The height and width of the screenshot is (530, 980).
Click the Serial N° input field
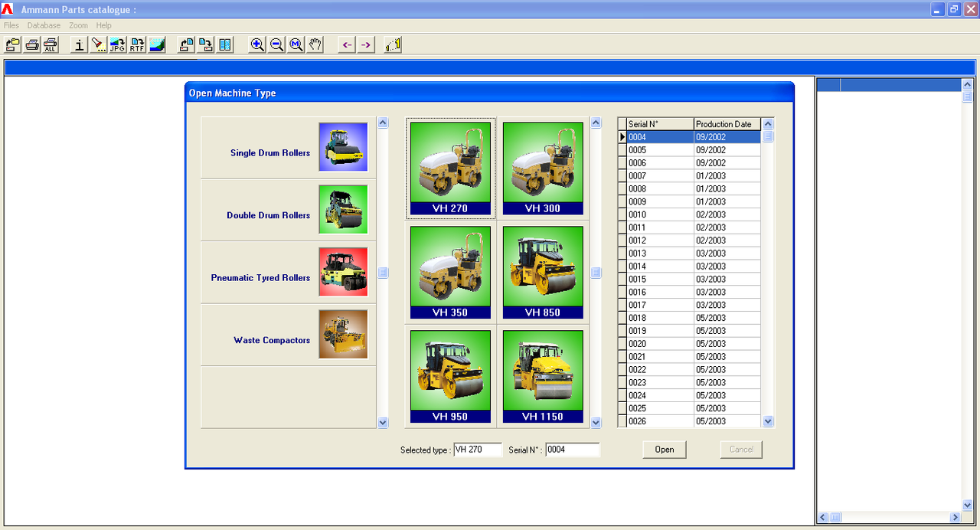573,450
